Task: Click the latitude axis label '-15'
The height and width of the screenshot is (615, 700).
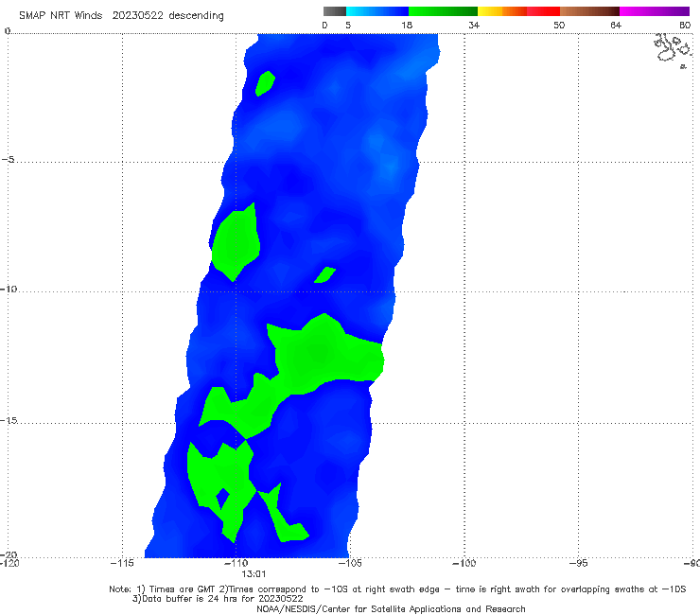Action: click(x=8, y=420)
